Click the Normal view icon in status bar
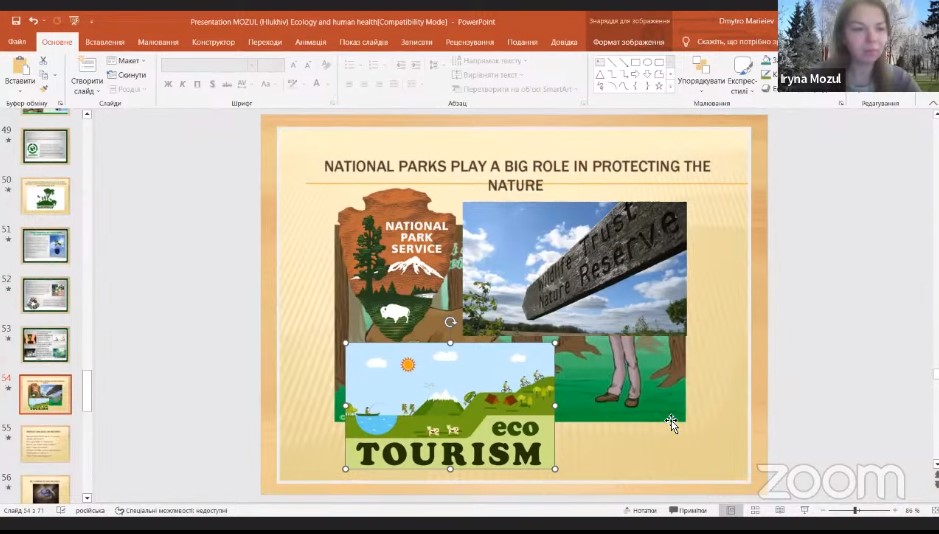This screenshot has height=534, width=939. coord(731,510)
